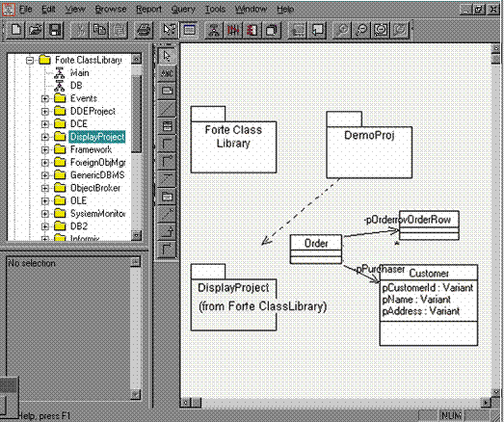Click the Customer class name

pyautogui.click(x=429, y=274)
